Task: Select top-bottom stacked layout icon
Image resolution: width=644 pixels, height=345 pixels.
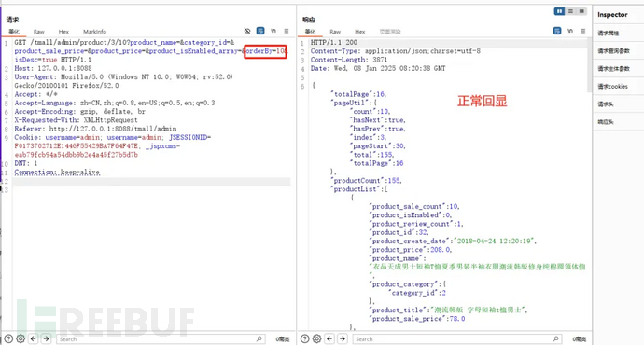Action: coord(570,11)
